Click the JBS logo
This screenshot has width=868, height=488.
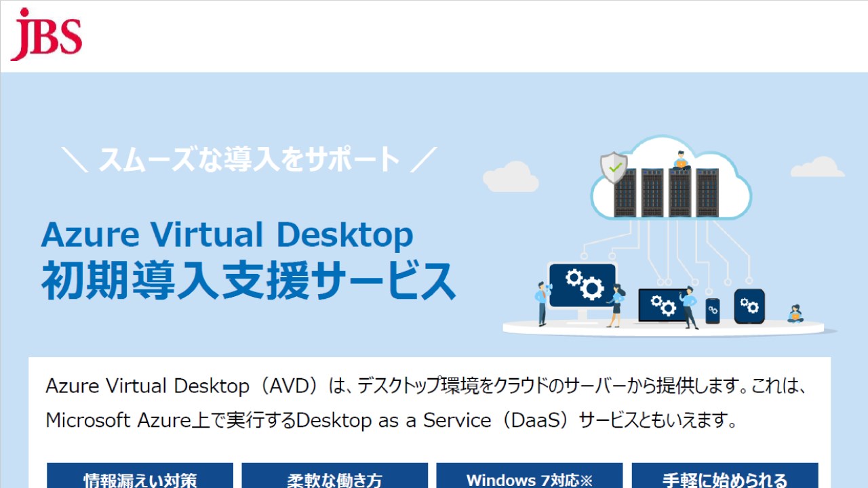(x=46, y=34)
